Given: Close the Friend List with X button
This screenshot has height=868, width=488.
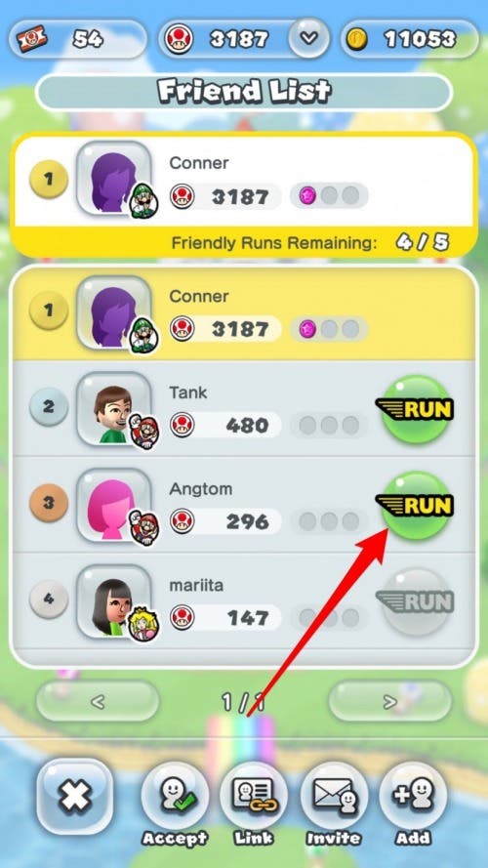Looking at the screenshot, I should tap(75, 796).
